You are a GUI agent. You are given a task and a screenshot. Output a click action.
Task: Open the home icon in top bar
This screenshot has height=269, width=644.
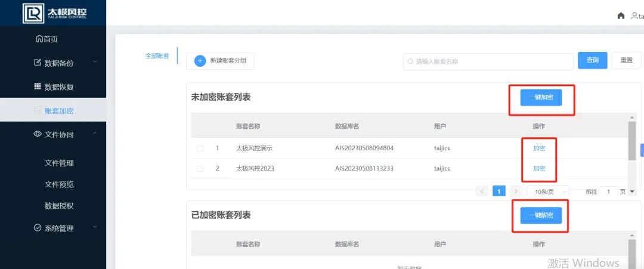[621, 16]
